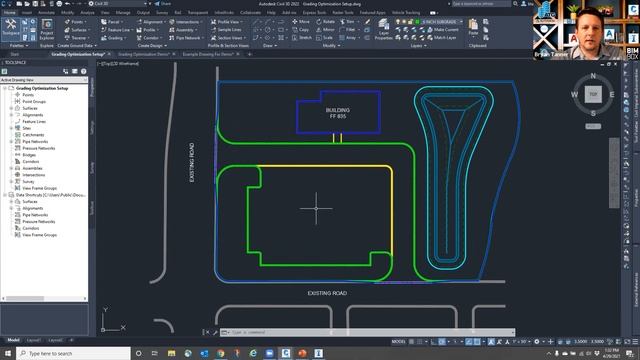Click the Move tool in Modify panel
640x360 pixels.
point(301,22)
